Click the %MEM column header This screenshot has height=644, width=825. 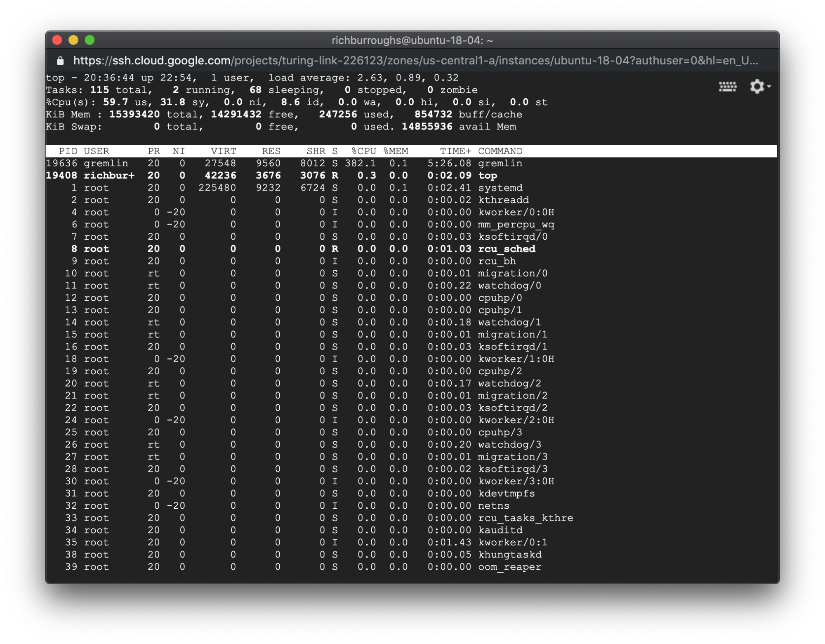point(396,151)
